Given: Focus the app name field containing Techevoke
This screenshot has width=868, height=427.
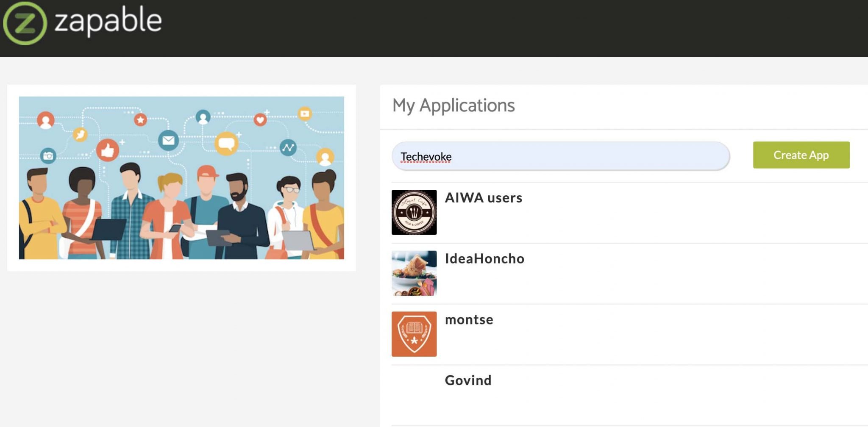Looking at the screenshot, I should 560,156.
